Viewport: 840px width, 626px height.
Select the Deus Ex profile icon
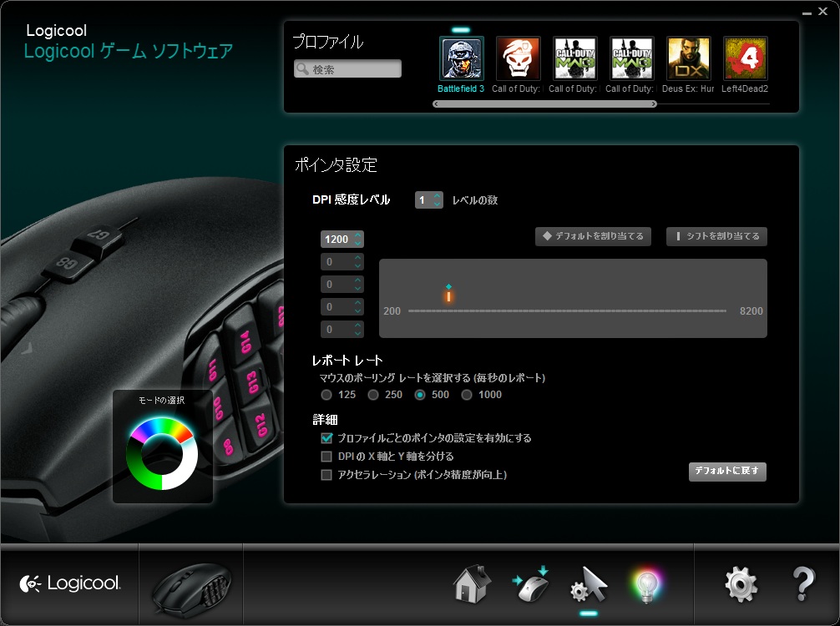(688, 58)
